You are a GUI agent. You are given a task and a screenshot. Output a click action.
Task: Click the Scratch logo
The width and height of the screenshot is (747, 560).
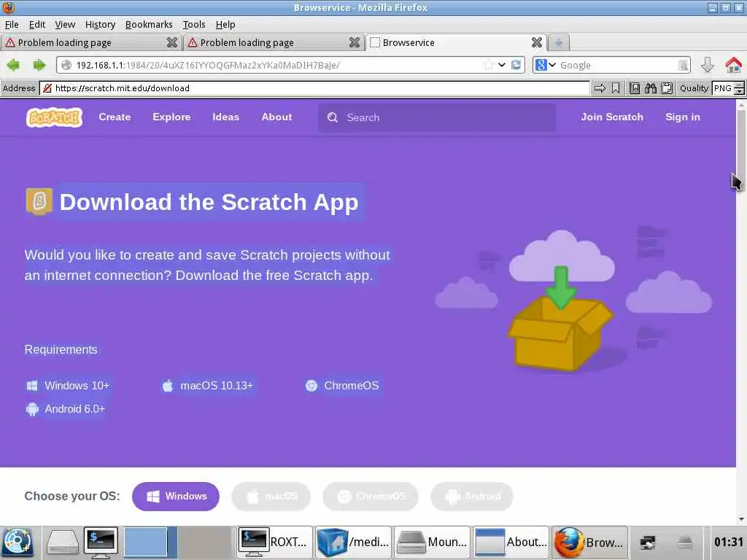coord(54,117)
